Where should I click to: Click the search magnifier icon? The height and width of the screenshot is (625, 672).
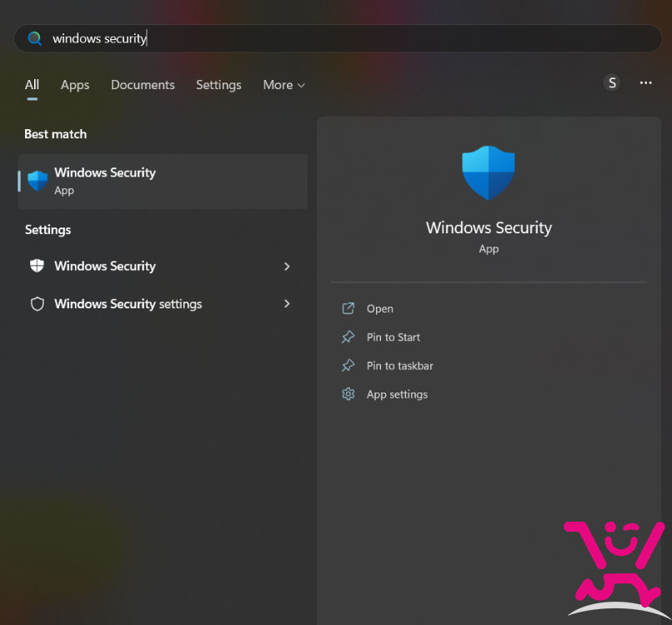(x=35, y=38)
